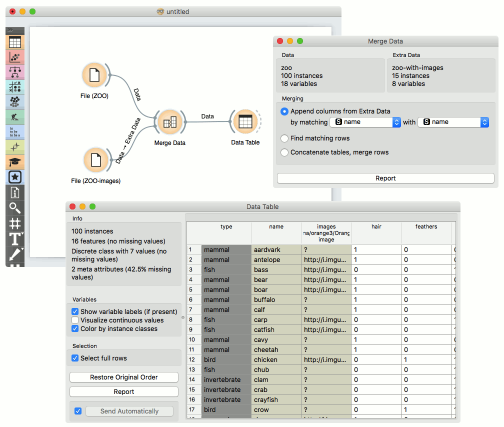504x427 pixels.
Task: Click the Merge Data widget node
Action: [x=169, y=122]
